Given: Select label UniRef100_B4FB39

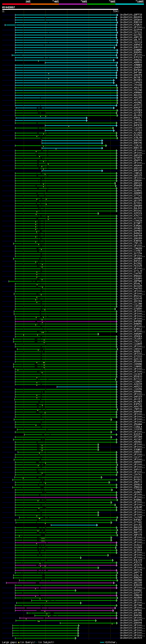Looking at the screenshot, I should pyautogui.click(x=131, y=125).
